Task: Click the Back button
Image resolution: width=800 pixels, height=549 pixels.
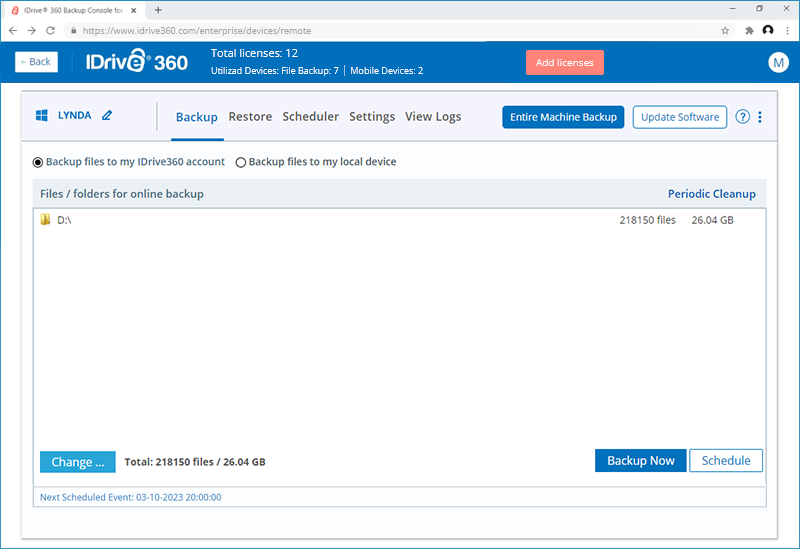Action: pos(36,62)
